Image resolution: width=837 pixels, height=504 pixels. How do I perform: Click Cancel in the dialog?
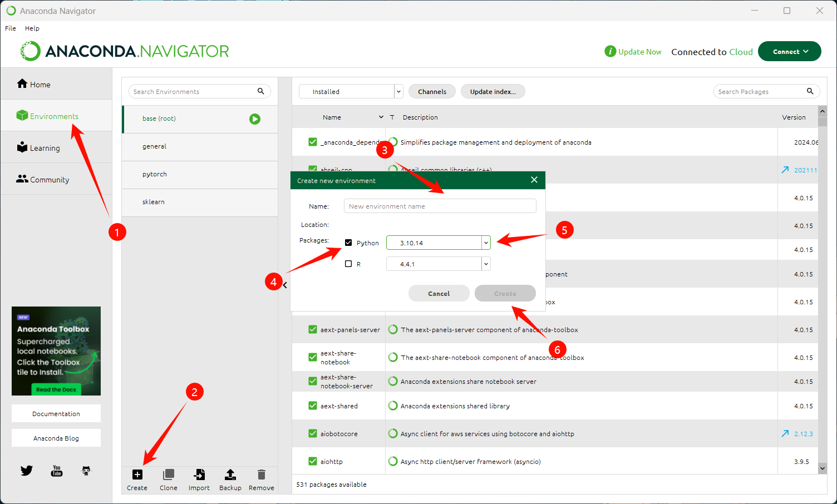439,293
